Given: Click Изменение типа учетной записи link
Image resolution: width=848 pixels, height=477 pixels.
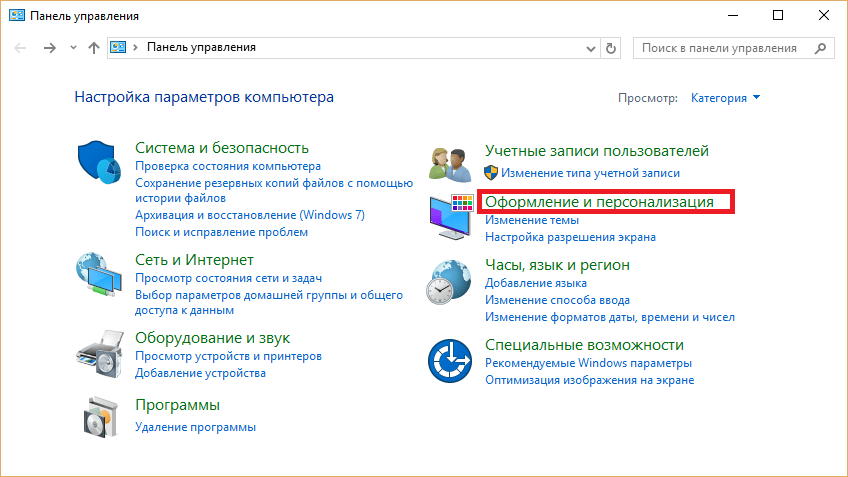Looking at the screenshot, I should [590, 173].
